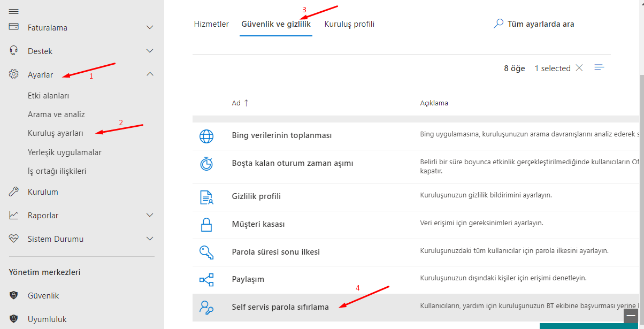Open Self servis parola sıfırlama setting
Image resolution: width=644 pixels, height=329 pixels.
[280, 307]
